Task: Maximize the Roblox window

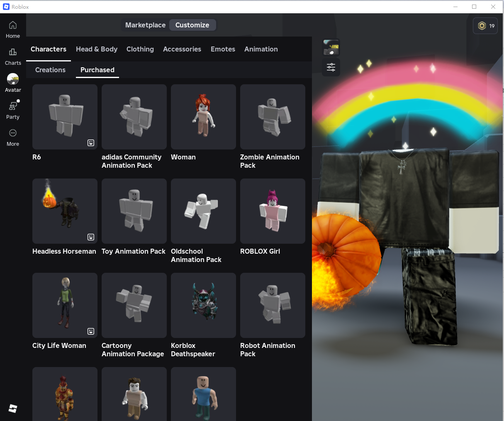Action: click(474, 7)
